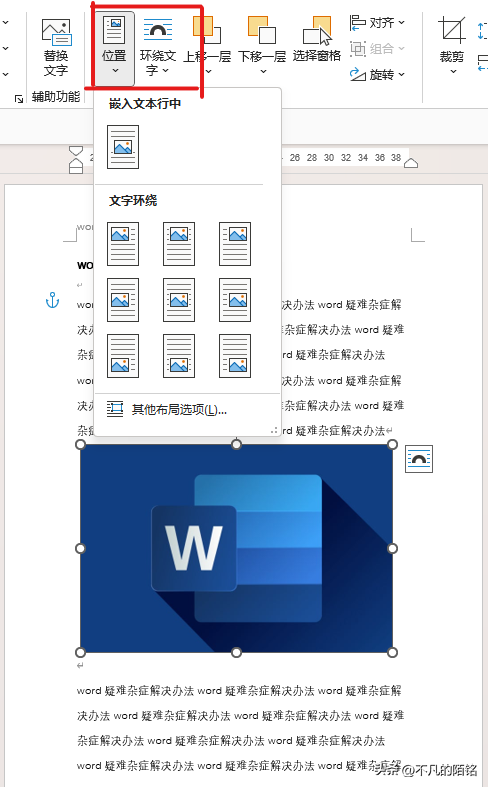Select the Word logo image in the document
488x787 pixels.
click(x=236, y=548)
